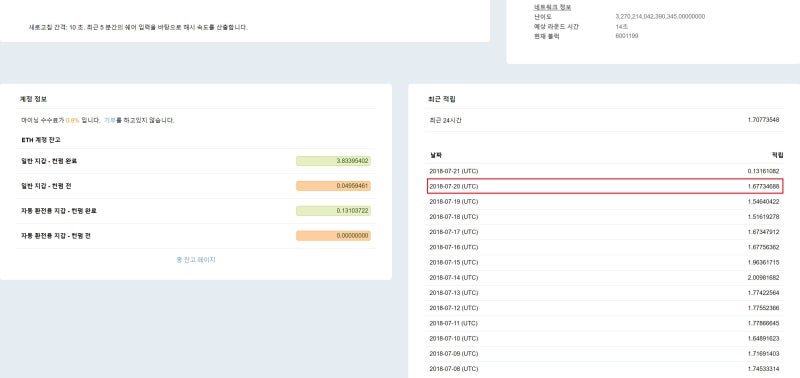Click the 14초 round time value
This screenshot has height=378, width=800.
622,27
